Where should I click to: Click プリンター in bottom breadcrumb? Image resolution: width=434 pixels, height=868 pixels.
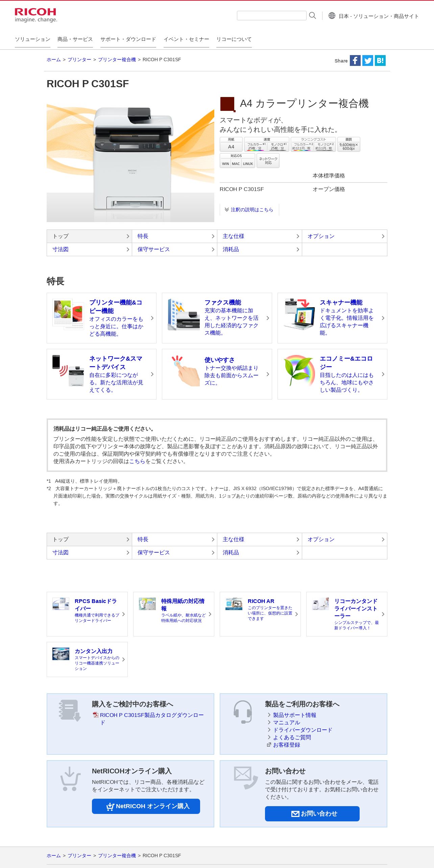pos(79,855)
